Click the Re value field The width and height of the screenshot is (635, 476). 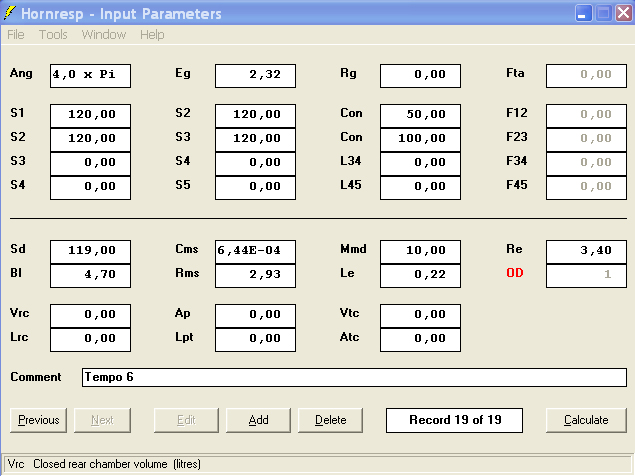pos(586,251)
